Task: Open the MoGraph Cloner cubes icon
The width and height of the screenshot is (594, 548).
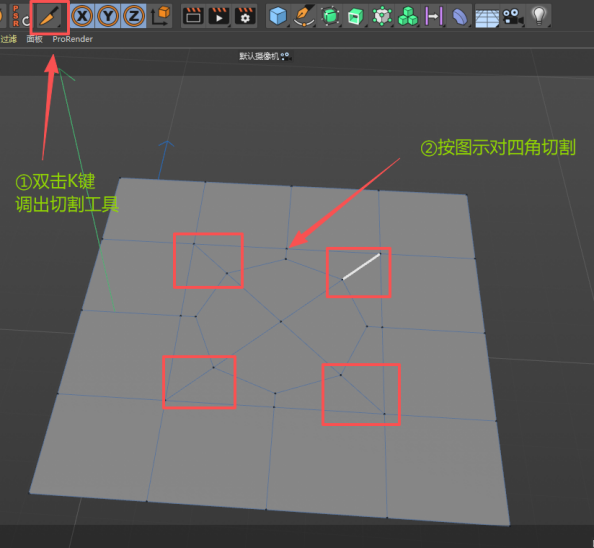Action: [408, 16]
